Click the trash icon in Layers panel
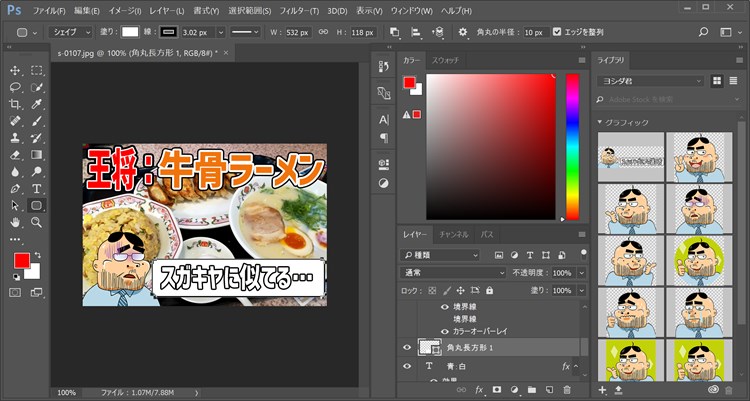The height and width of the screenshot is (401, 750). click(x=567, y=390)
